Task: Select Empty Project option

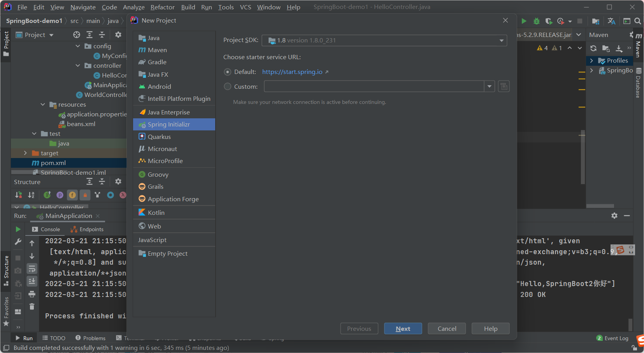Action: (174, 253)
